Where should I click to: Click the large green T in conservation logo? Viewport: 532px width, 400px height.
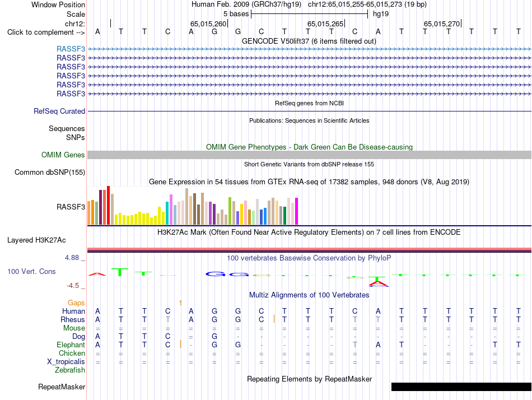point(120,272)
